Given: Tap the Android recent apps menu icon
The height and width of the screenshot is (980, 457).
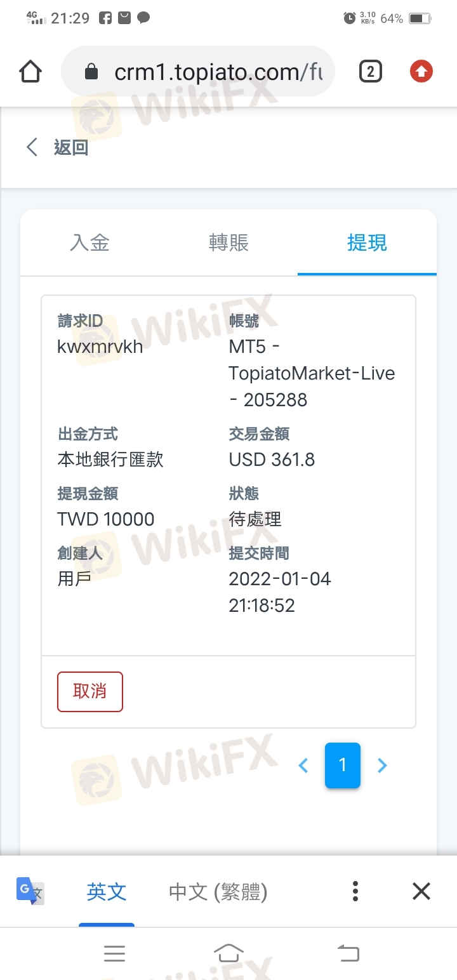Looking at the screenshot, I should [114, 953].
